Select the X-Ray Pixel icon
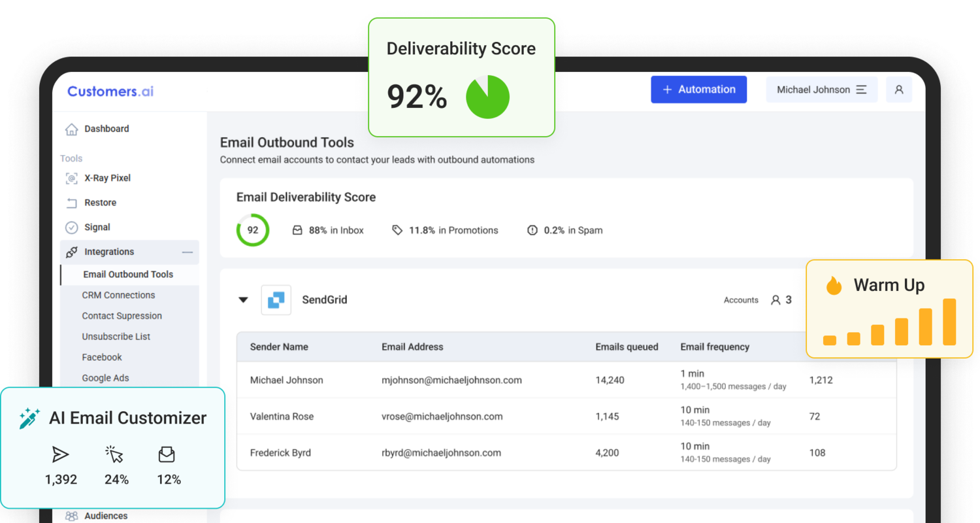 (71, 178)
